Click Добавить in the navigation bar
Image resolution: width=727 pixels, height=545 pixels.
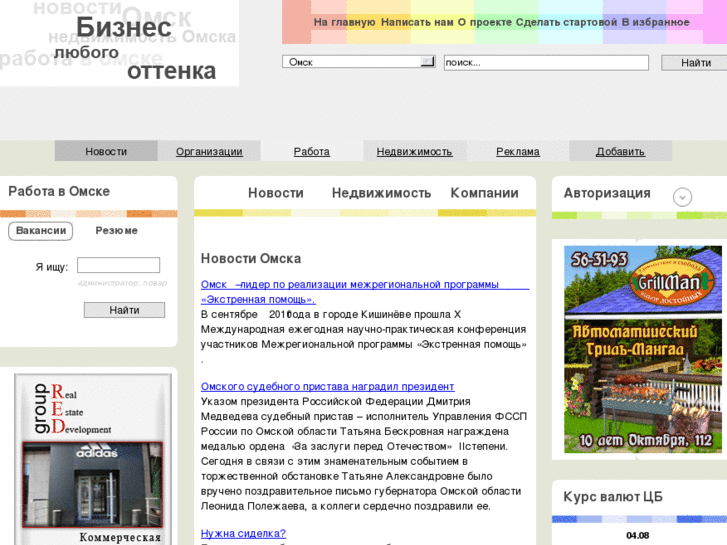(620, 151)
